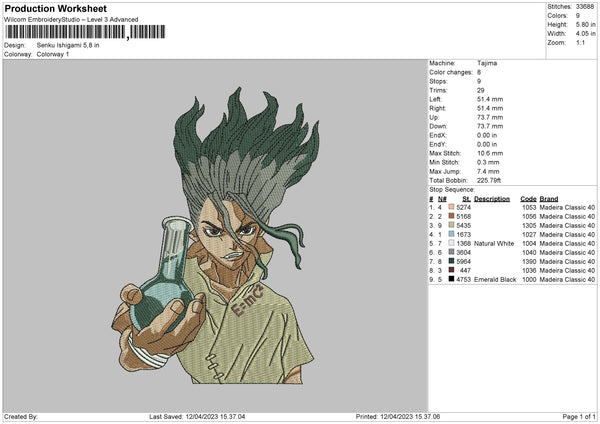
Task: Click the Up label in machine details
Action: (x=434, y=117)
